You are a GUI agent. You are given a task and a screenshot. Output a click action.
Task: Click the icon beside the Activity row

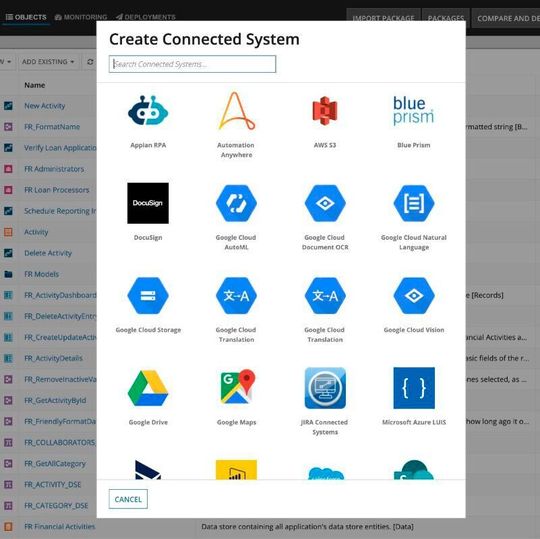pyautogui.click(x=8, y=232)
